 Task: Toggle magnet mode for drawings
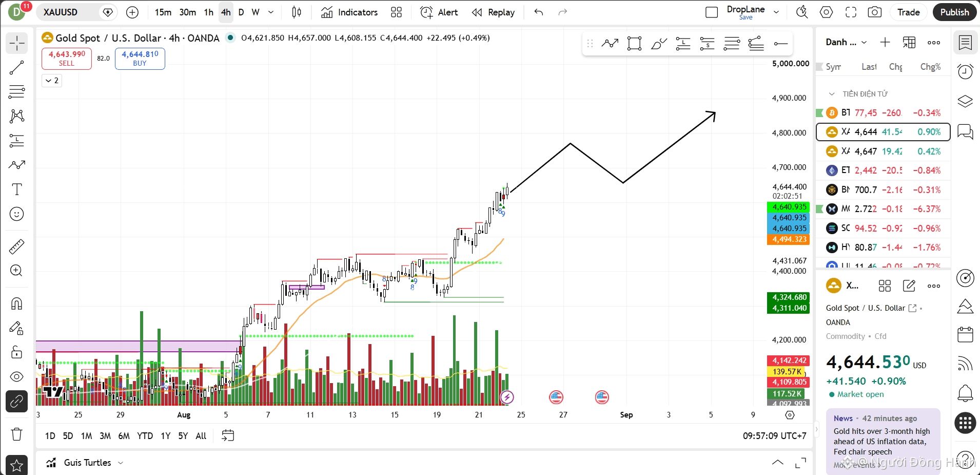[x=16, y=303]
